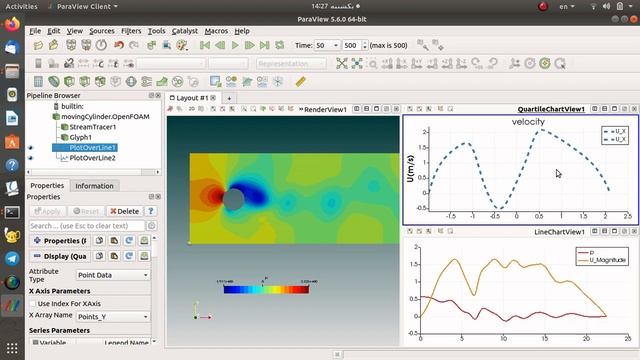Image resolution: width=640 pixels, height=360 pixels.
Task: Toggle visibility eye of PlotOverLine1
Action: 31,148
